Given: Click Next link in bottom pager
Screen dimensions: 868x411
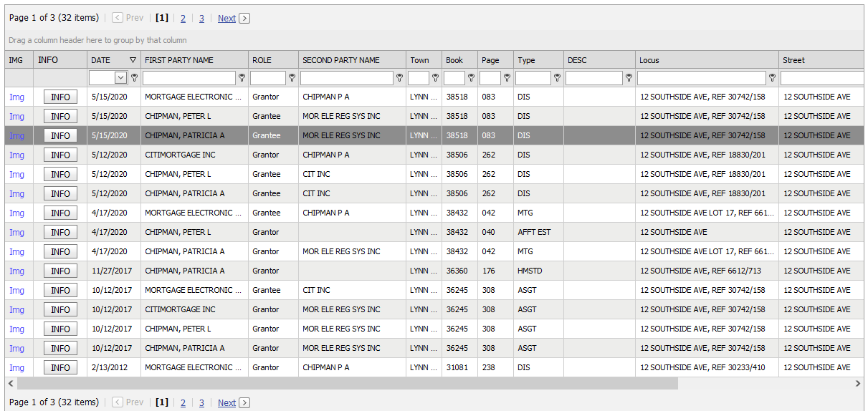Looking at the screenshot, I should point(226,403).
